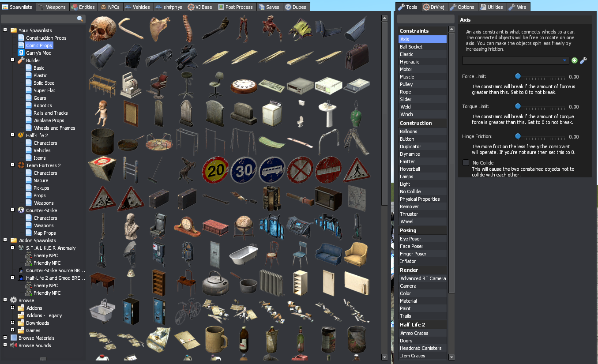Spawn the pedestrian crossing warning sign

(357, 171)
